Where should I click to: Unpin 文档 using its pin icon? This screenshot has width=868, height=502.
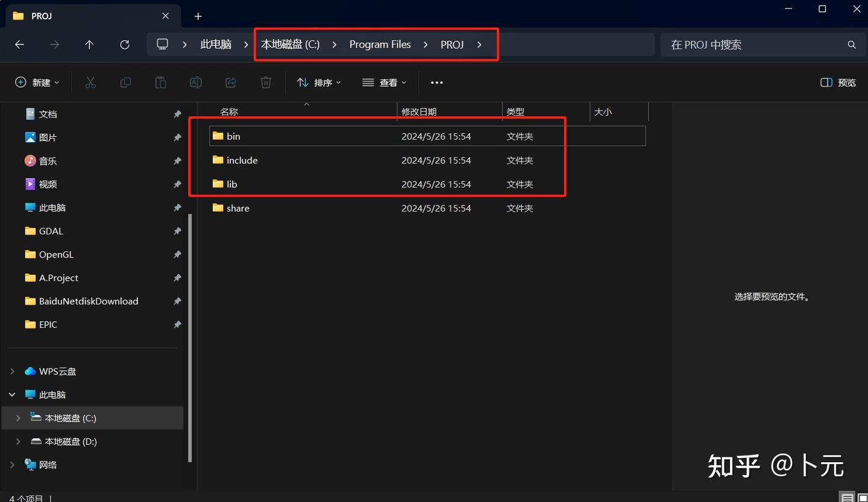click(x=177, y=114)
